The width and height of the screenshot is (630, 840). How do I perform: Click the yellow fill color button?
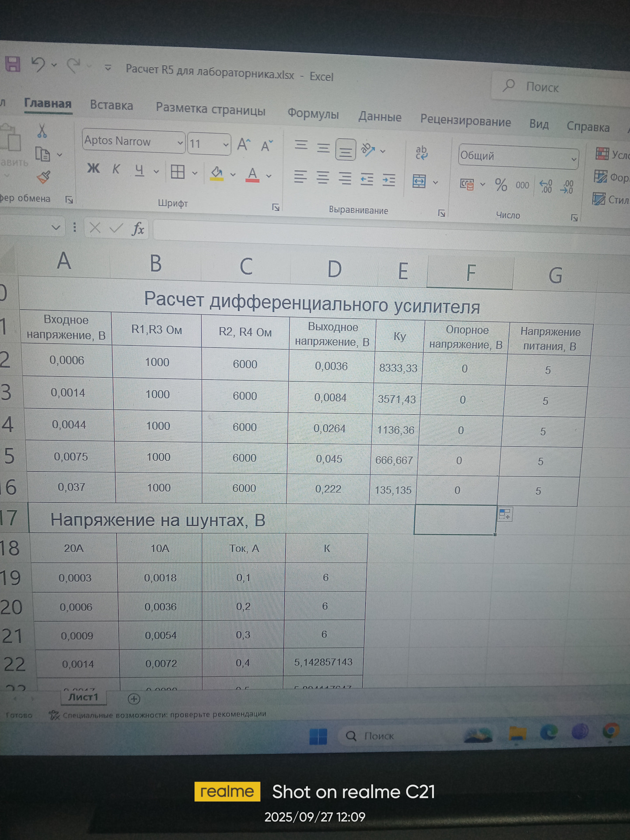tap(217, 174)
